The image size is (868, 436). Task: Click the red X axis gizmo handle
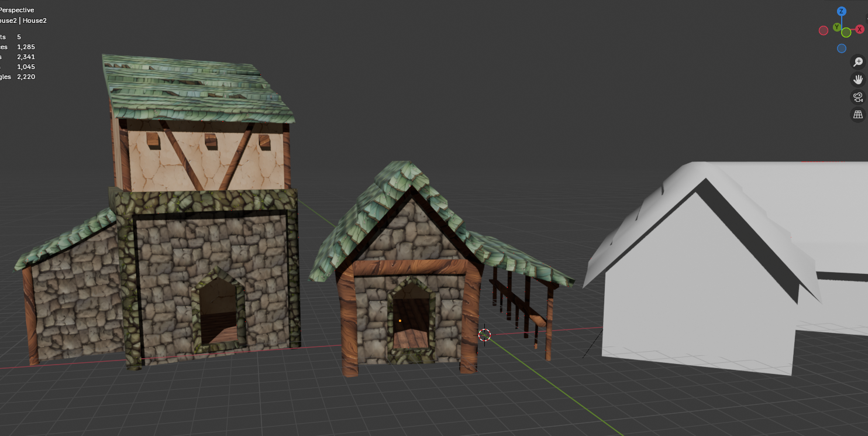pyautogui.click(x=859, y=29)
